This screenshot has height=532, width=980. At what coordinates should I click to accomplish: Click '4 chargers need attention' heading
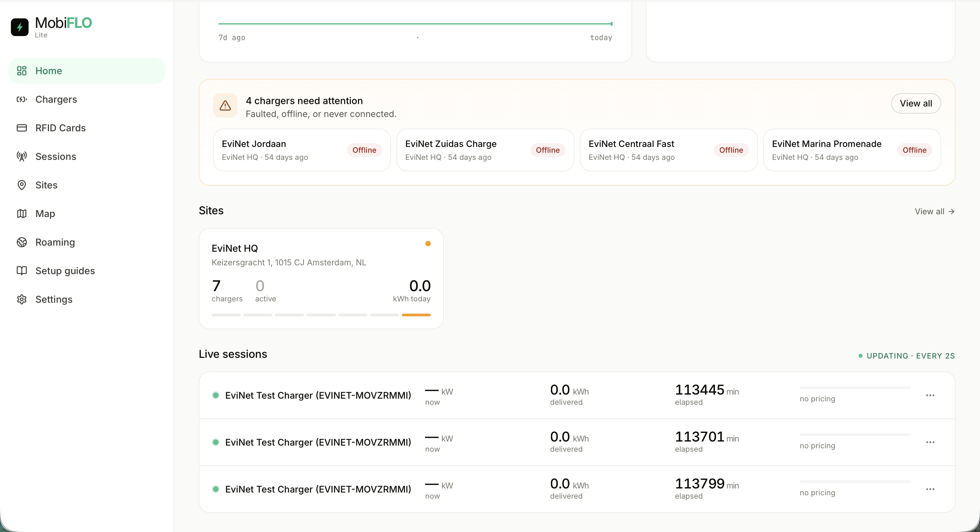point(304,101)
